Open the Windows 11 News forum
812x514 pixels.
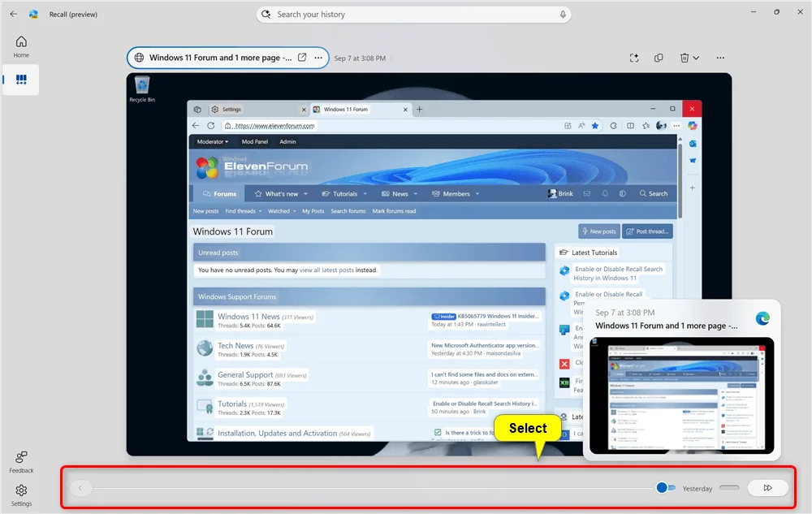coord(248,316)
